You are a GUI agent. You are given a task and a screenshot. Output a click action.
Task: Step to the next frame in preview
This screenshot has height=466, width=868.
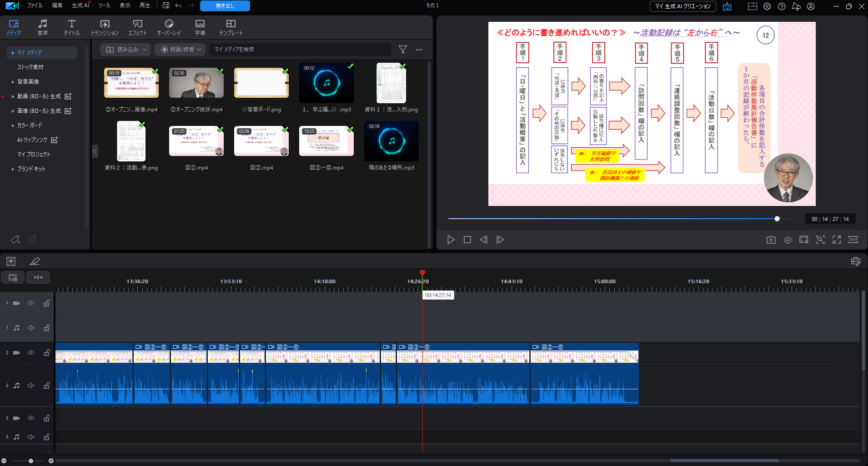point(500,240)
